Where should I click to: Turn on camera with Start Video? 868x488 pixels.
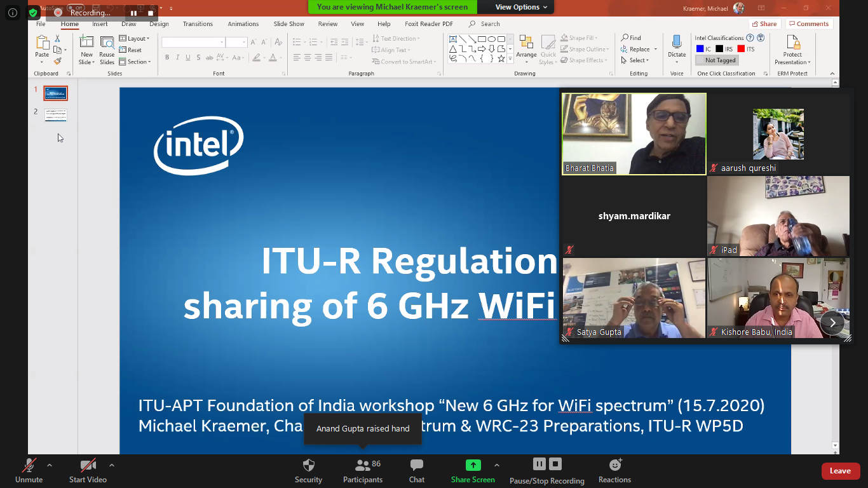tap(88, 466)
